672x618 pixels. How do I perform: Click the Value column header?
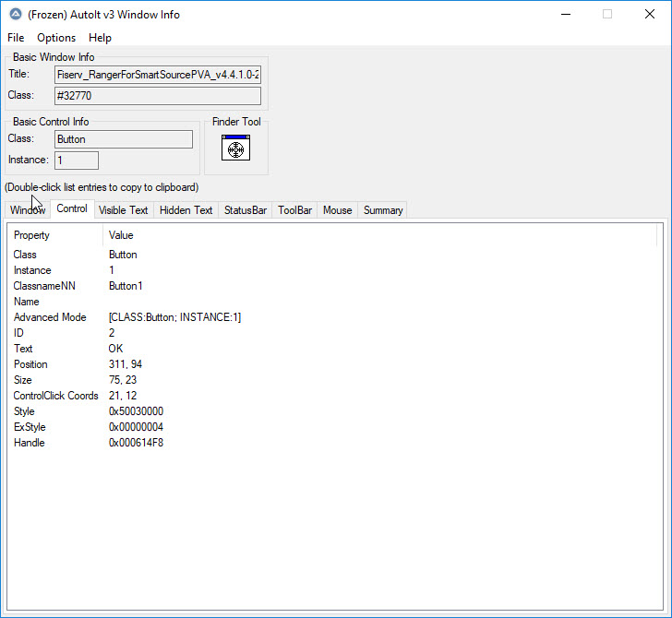121,235
